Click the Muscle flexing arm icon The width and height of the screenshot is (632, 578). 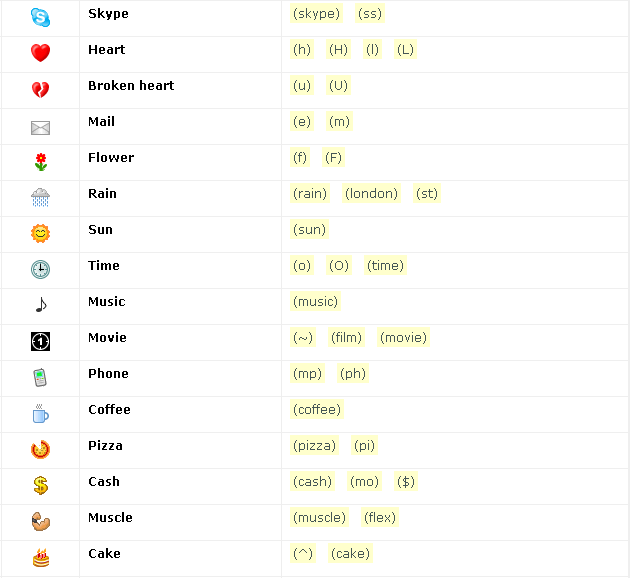[x=40, y=521]
